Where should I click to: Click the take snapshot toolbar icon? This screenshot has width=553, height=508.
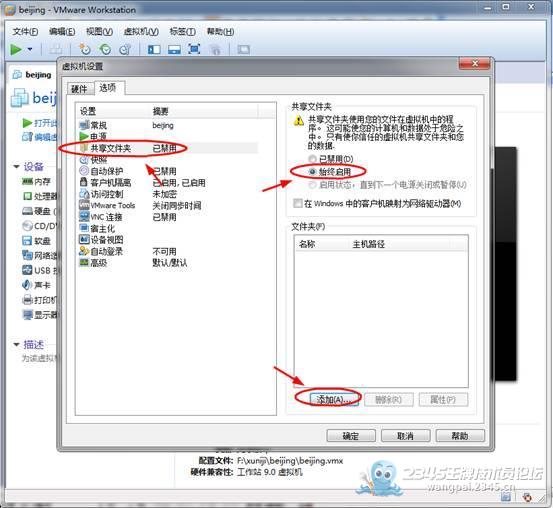click(x=85, y=49)
